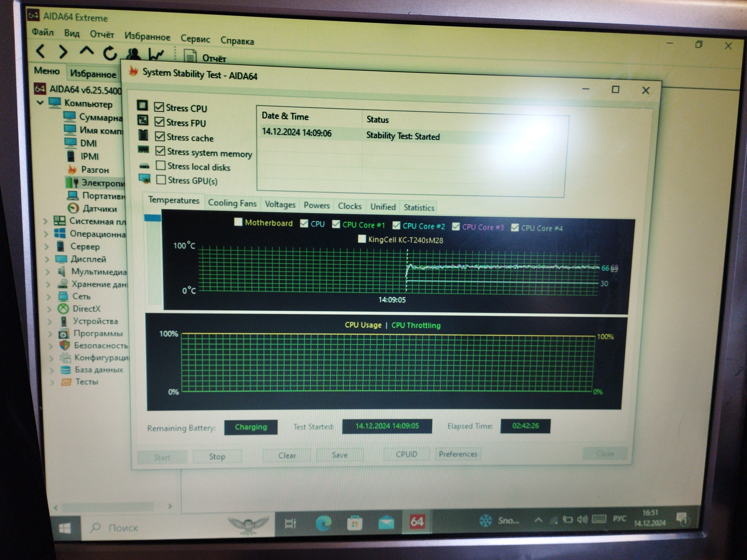Click the blue graph scale slider thumb

(153, 217)
